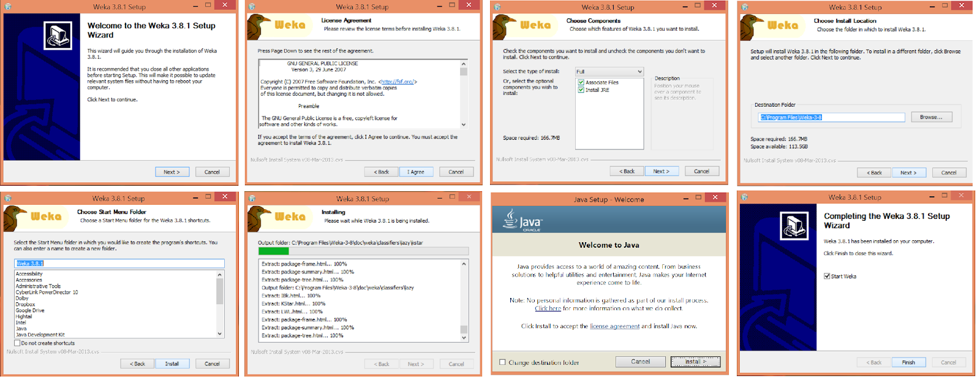Image resolution: width=980 pixels, height=382 pixels.
Task: Click the installer computer icon in Welcome wizard
Action: pyautogui.click(x=58, y=36)
